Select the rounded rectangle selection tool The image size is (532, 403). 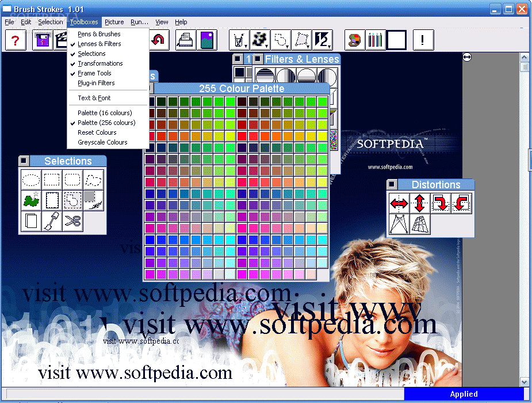(72, 179)
